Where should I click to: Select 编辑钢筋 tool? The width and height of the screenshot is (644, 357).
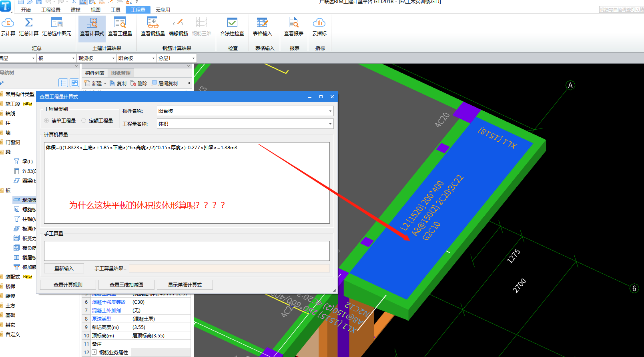click(179, 27)
